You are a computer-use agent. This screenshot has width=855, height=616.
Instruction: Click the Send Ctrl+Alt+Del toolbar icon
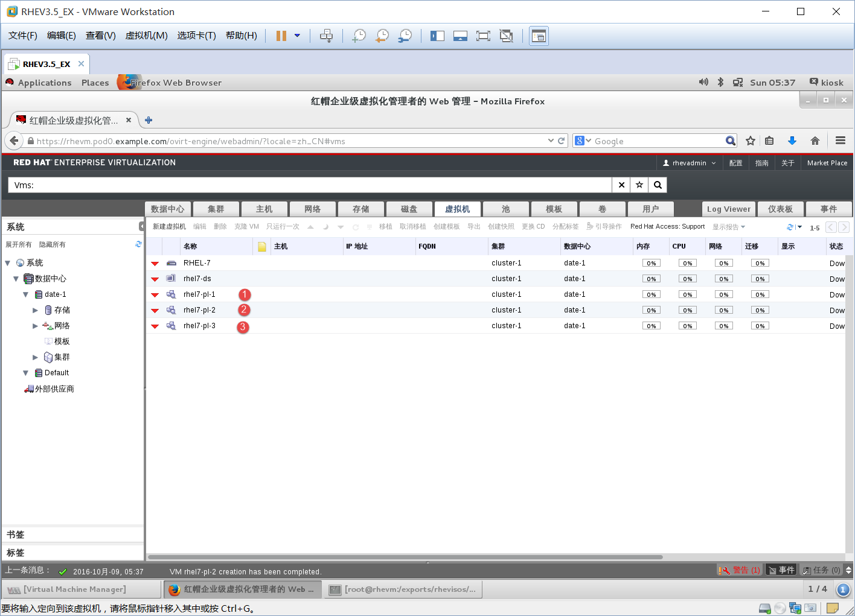326,36
